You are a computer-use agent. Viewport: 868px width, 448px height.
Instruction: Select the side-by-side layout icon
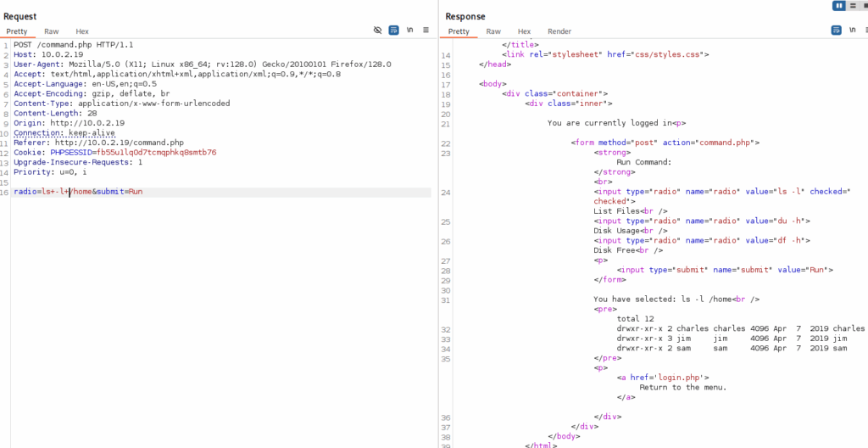pyautogui.click(x=839, y=6)
